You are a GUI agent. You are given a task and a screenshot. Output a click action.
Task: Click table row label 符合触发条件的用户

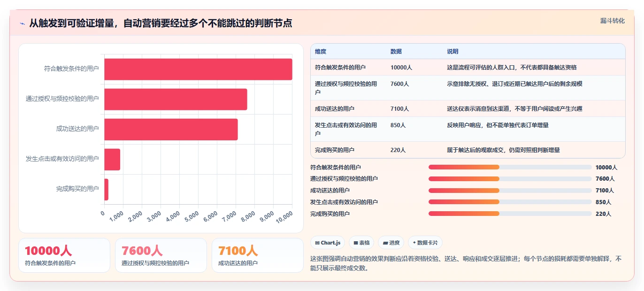click(340, 68)
